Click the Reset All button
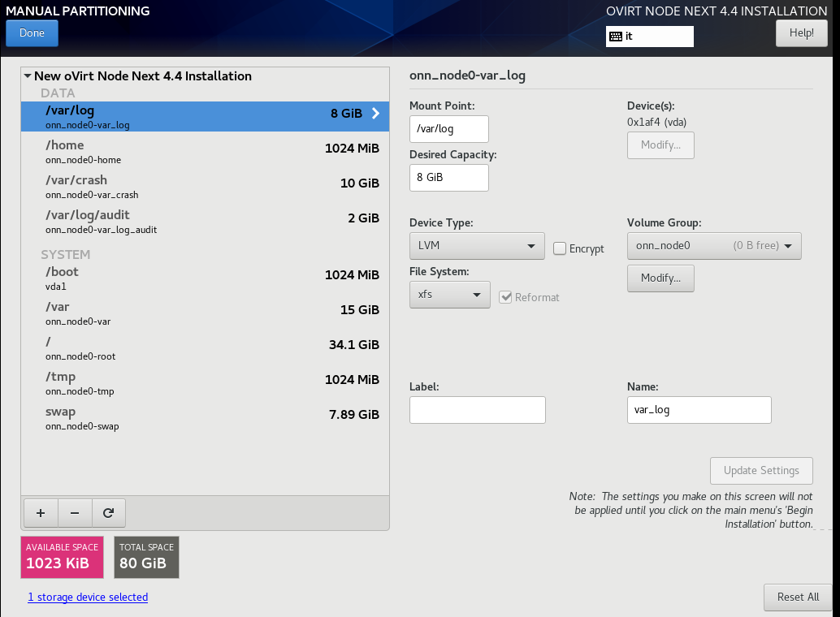 (x=797, y=597)
